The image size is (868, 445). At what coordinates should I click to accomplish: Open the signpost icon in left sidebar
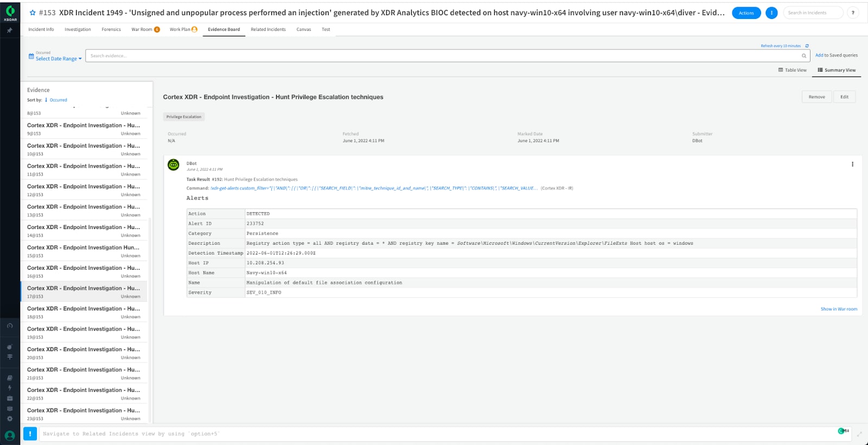[10, 357]
